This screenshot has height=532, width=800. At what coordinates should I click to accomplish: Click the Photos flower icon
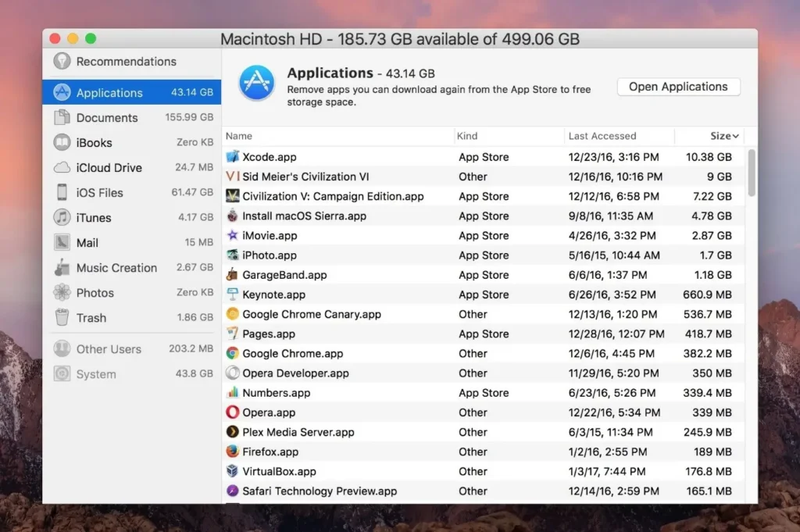(62, 292)
